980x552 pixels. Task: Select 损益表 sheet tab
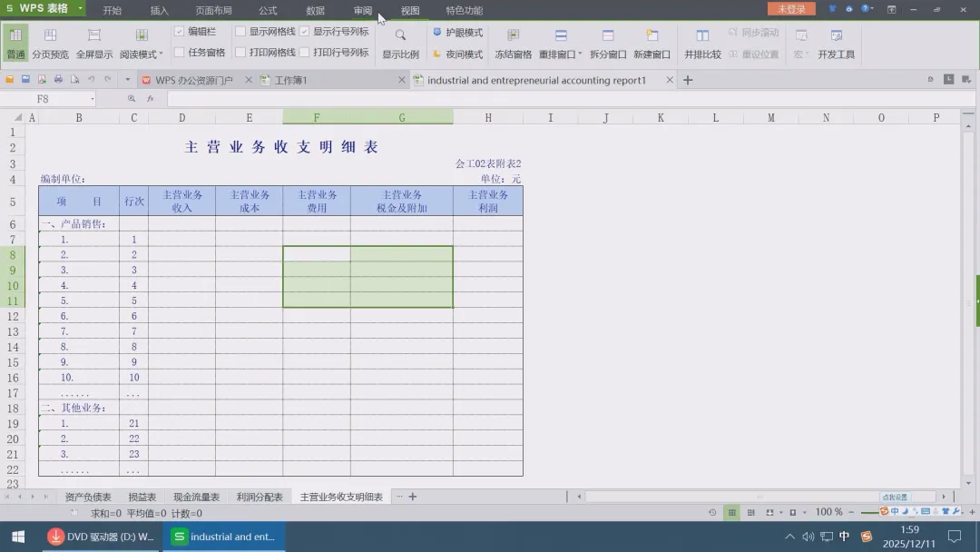(x=142, y=497)
